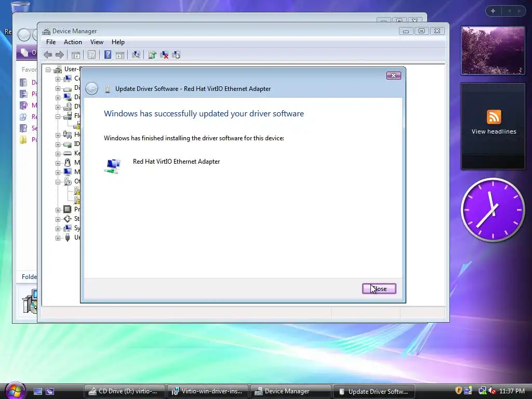Image resolution: width=532 pixels, height=399 pixels.
Task: Expand the Human Interface Devices node
Action: [58, 135]
